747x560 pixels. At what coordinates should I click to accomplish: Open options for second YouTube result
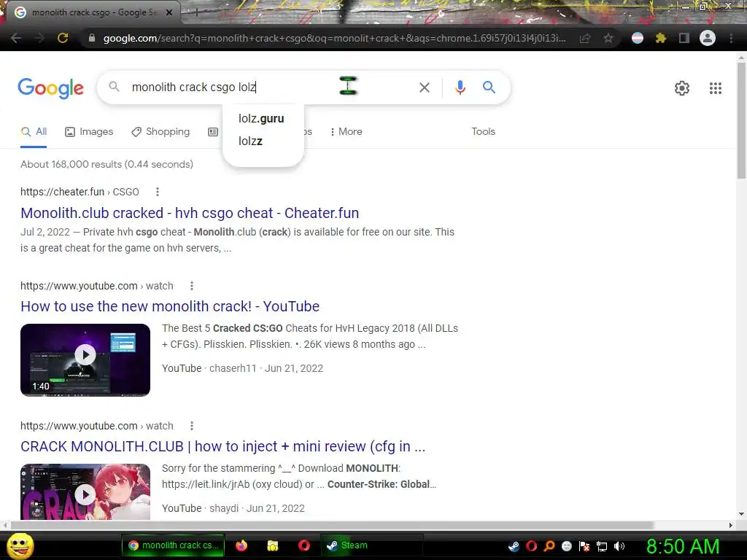coord(192,426)
